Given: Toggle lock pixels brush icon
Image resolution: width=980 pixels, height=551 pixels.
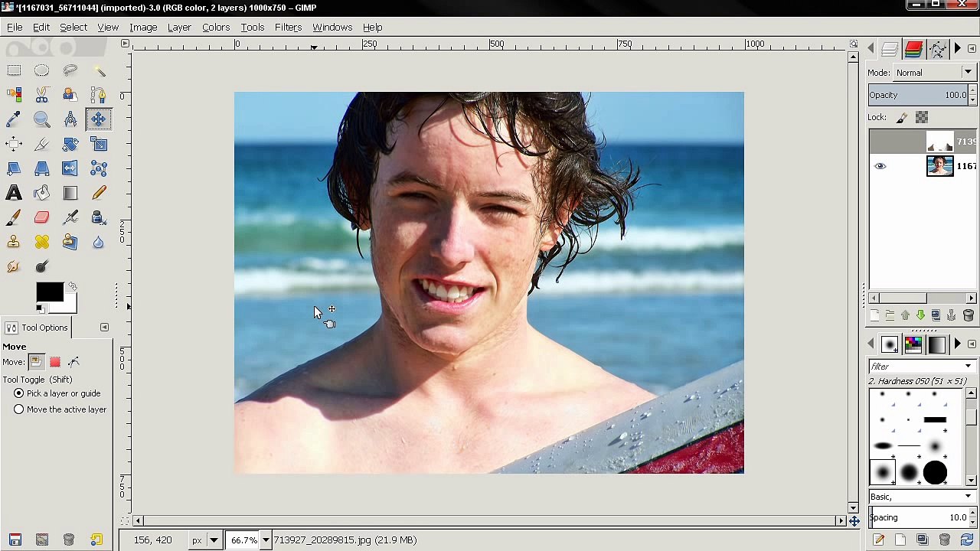Looking at the screenshot, I should click(x=902, y=117).
